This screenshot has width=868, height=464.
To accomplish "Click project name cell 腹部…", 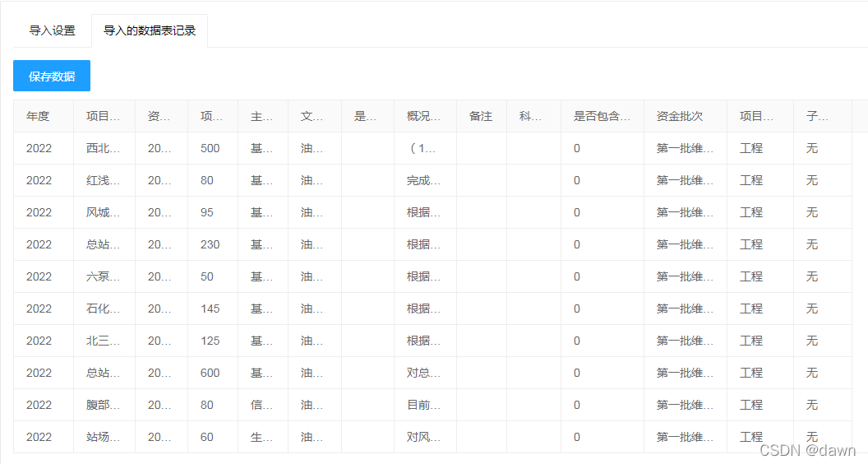I will 103,406.
